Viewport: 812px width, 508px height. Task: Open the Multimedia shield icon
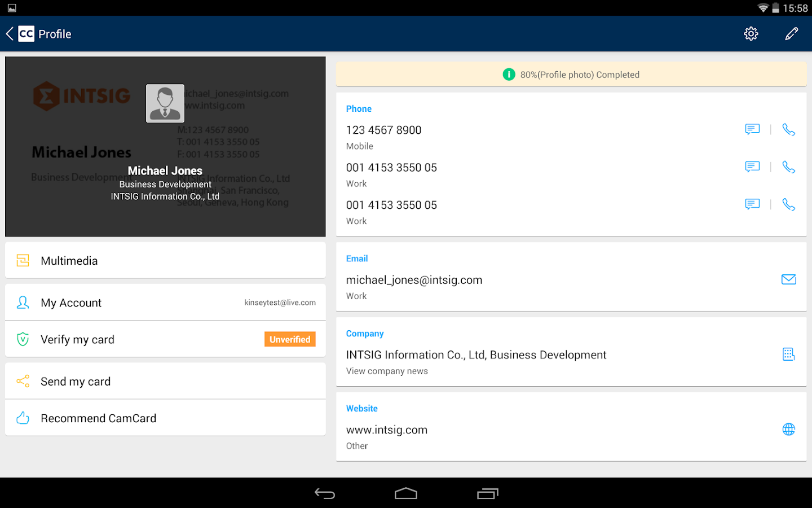coord(23,260)
